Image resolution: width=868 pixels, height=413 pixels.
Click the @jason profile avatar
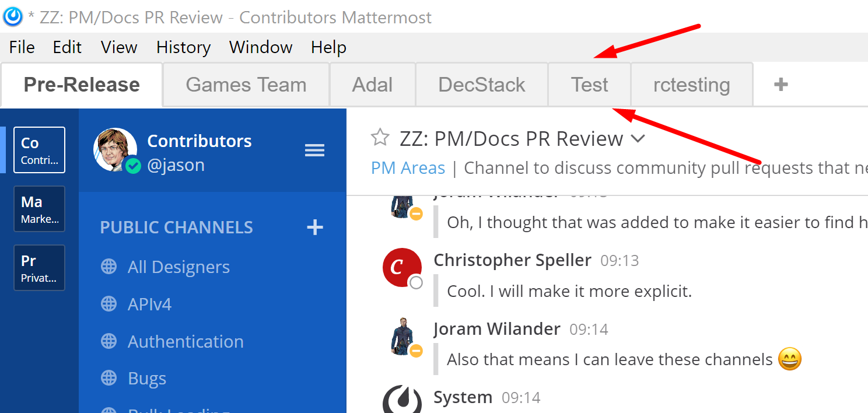click(x=115, y=149)
